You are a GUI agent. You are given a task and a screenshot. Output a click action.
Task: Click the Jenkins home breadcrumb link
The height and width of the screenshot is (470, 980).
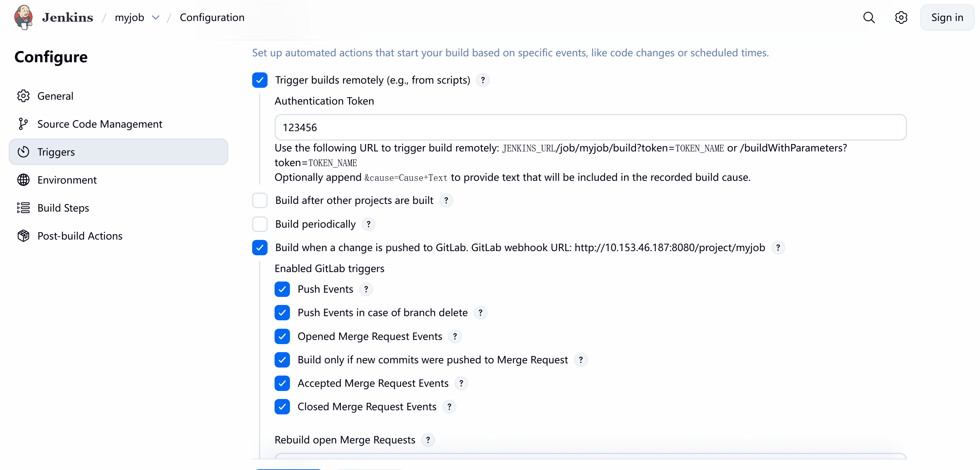(68, 17)
